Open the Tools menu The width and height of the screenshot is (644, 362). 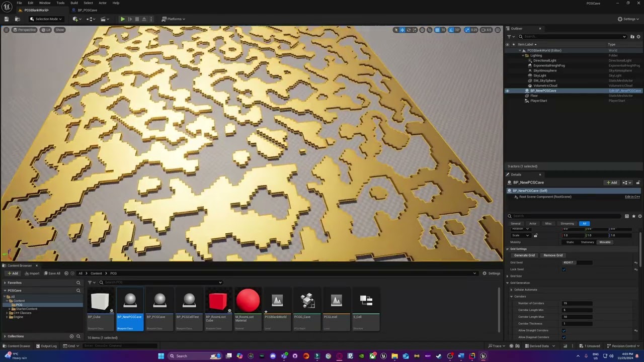[x=60, y=3]
